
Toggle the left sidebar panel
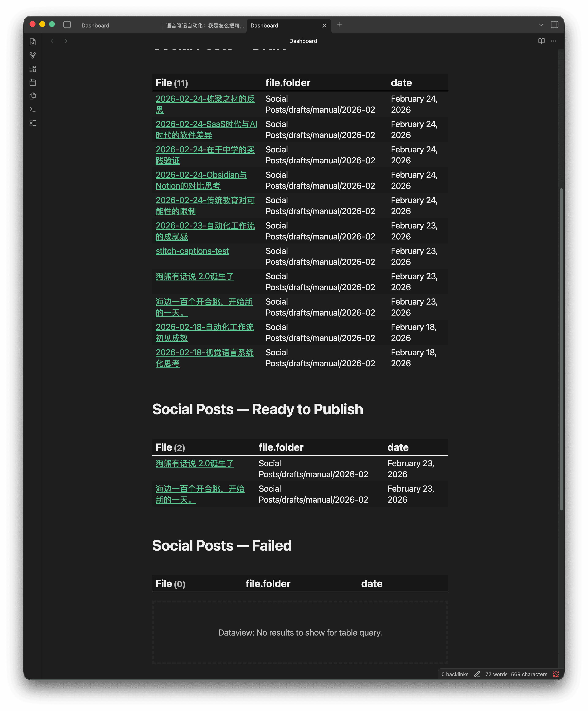[67, 25]
